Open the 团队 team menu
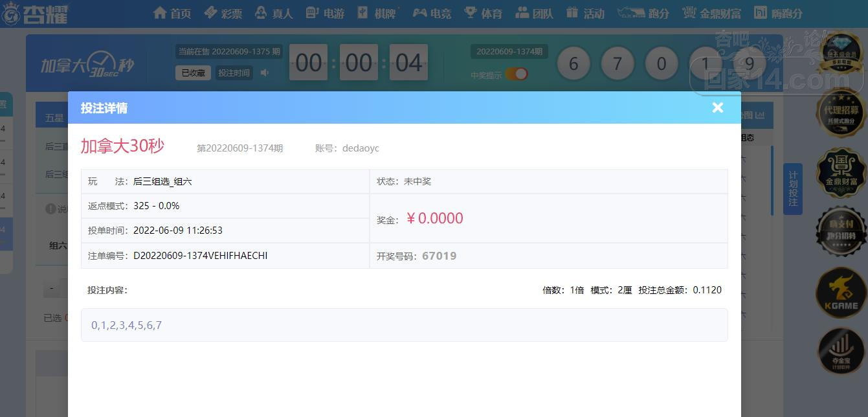868x417 pixels. 535,13
